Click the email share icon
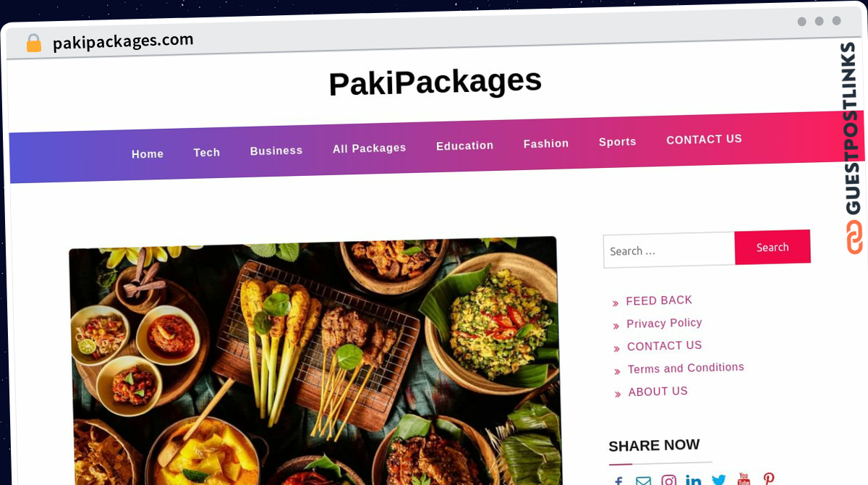868x485 pixels. click(643, 481)
